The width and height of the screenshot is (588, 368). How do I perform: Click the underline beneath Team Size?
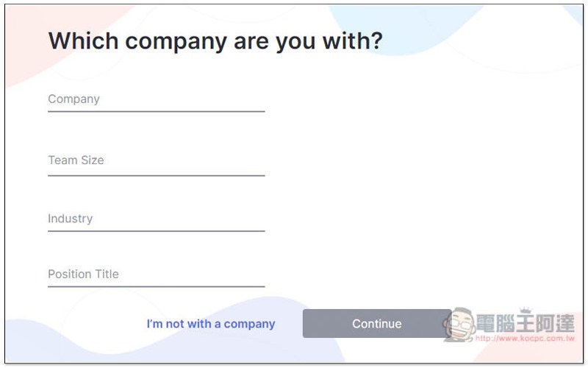click(157, 175)
